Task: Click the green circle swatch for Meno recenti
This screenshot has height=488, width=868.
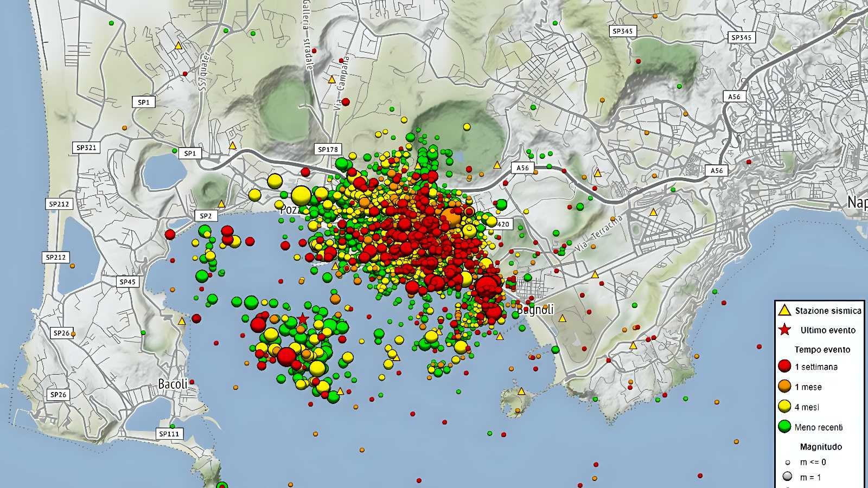Action: click(x=784, y=427)
